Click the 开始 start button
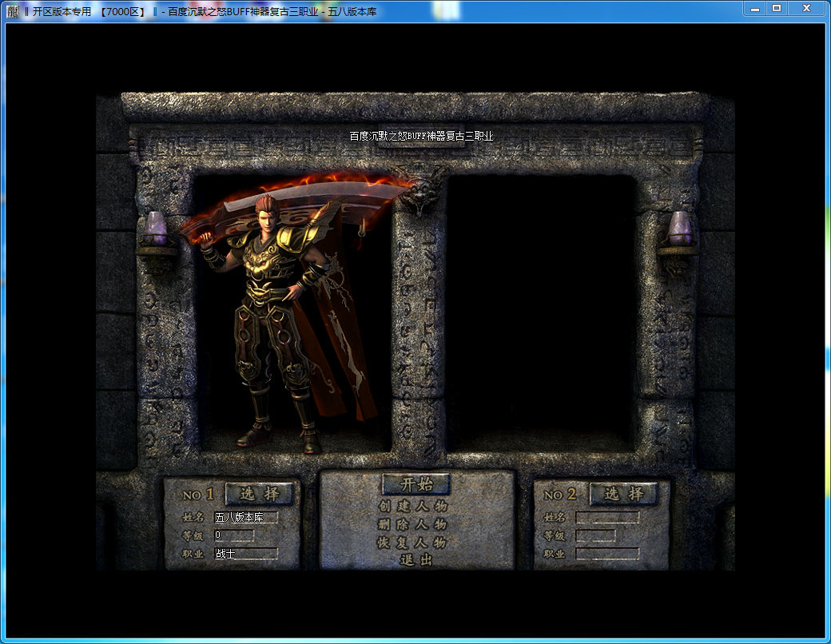Screen dimensions: 831x644 coord(416,484)
